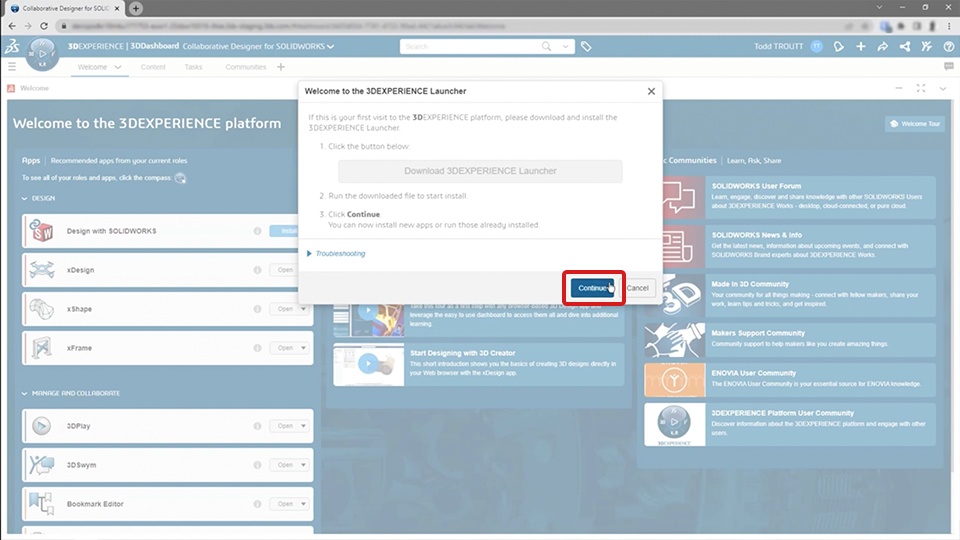The height and width of the screenshot is (540, 960).
Task: Click the Bookmark Editor app icon
Action: tap(42, 504)
